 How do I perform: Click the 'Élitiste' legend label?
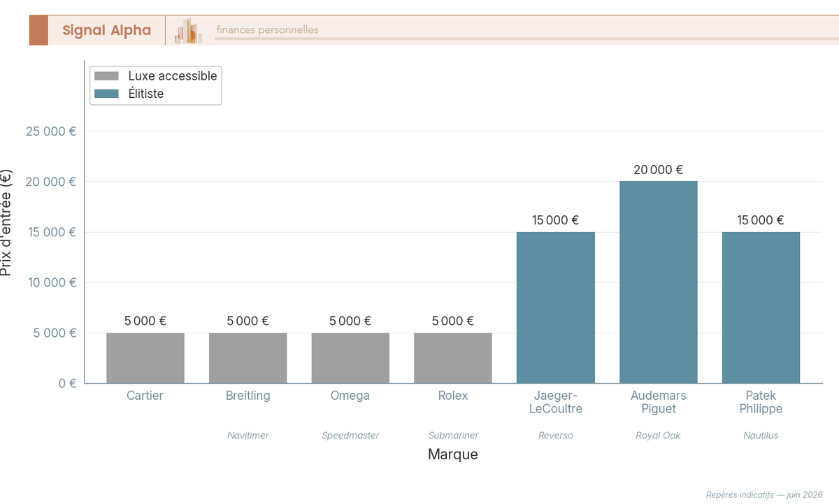(x=146, y=94)
